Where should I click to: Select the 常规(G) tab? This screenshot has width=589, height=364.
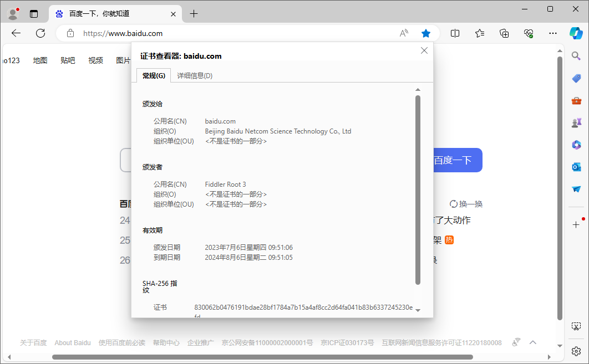tap(154, 75)
